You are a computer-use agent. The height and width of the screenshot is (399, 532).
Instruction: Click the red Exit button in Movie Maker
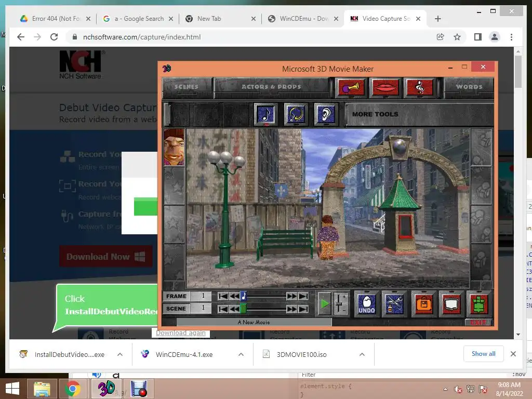[x=478, y=322]
